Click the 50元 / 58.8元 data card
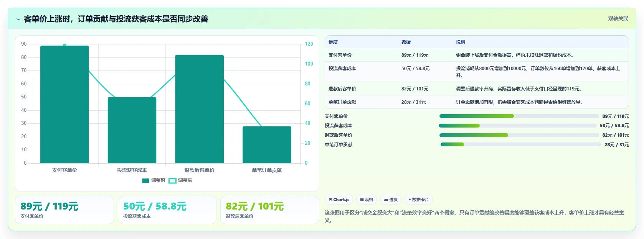 (167, 210)
